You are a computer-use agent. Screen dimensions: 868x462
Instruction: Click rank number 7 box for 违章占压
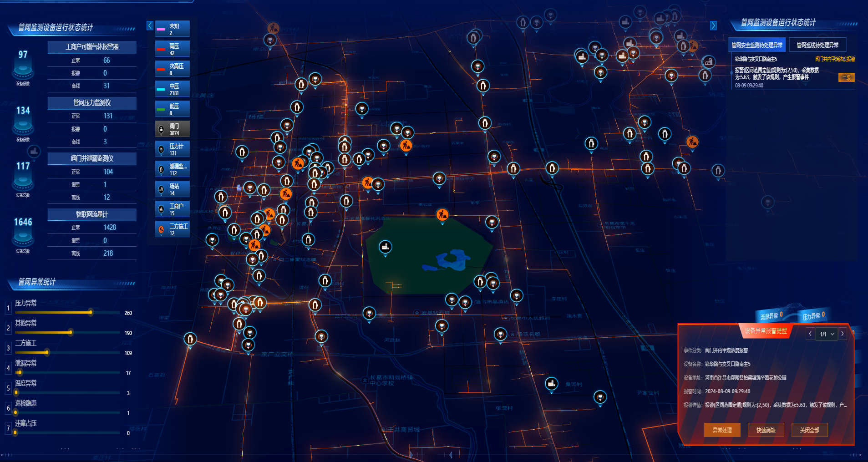(x=8, y=428)
